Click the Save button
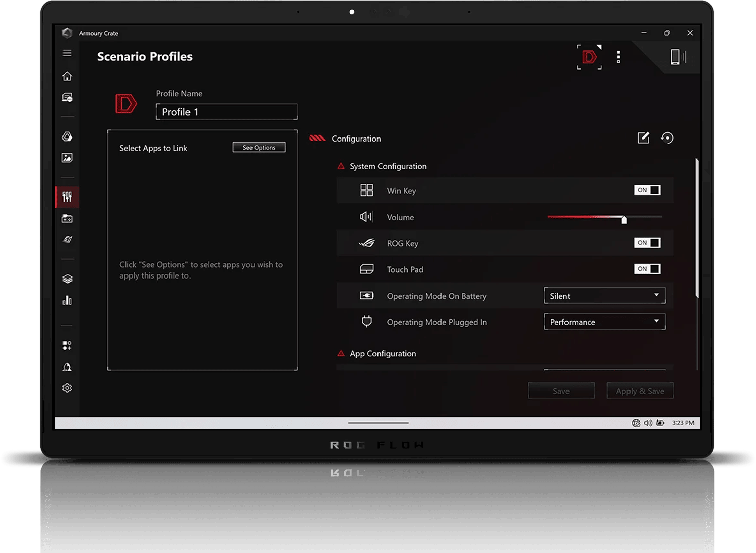This screenshot has width=756, height=553. pyautogui.click(x=561, y=391)
